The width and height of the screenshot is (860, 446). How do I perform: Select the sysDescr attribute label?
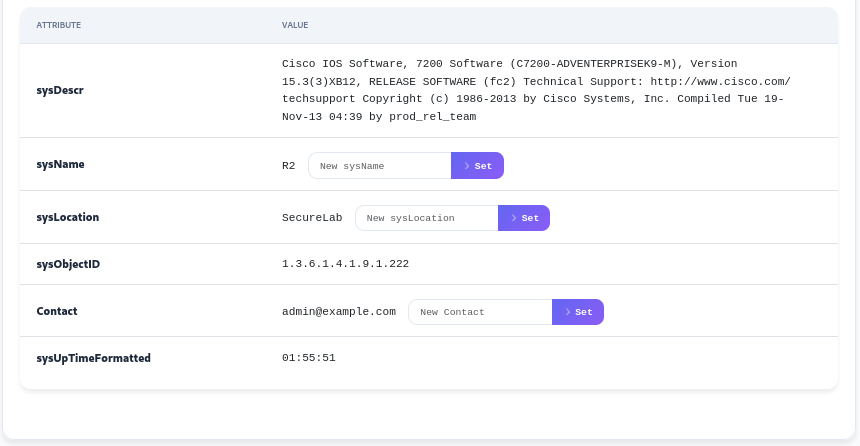click(x=60, y=90)
